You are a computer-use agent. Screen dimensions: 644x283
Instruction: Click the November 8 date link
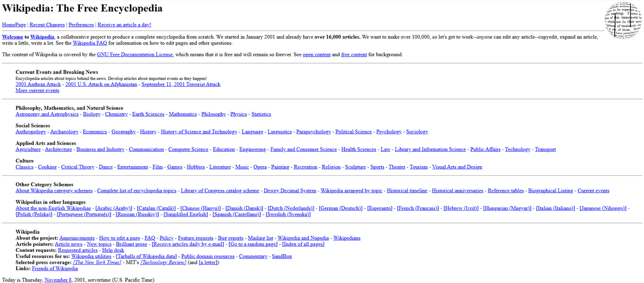coord(59,280)
